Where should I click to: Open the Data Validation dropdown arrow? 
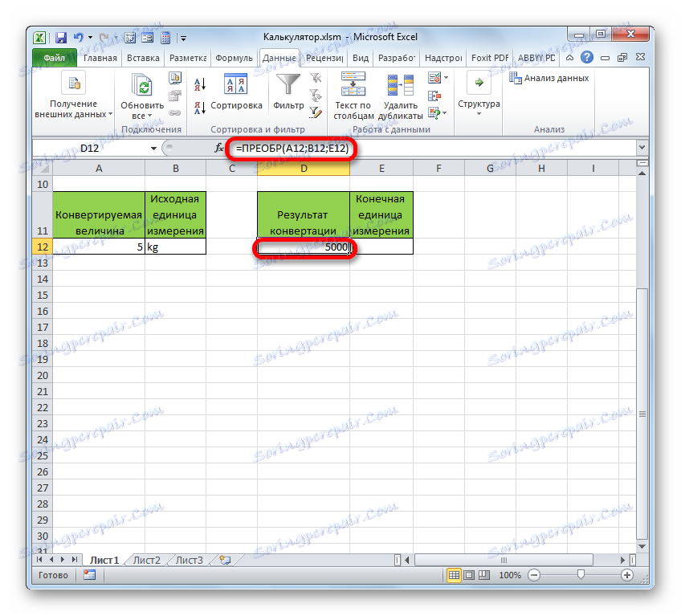pos(446,78)
